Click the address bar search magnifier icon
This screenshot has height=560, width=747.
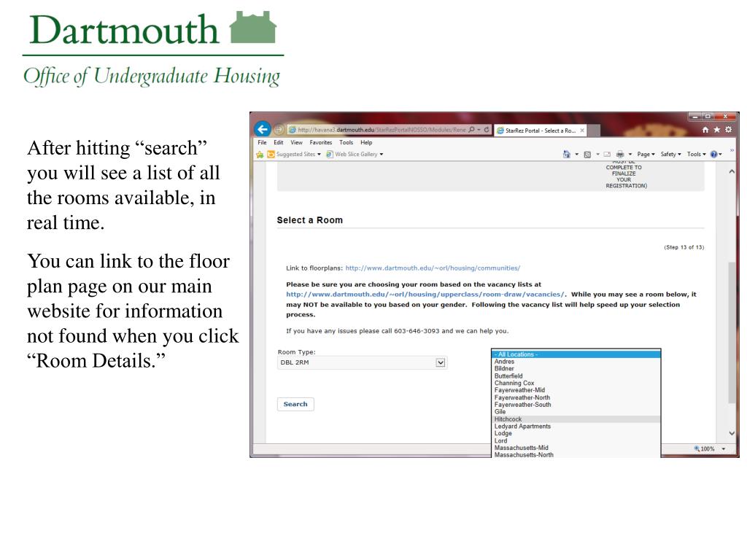(x=472, y=130)
